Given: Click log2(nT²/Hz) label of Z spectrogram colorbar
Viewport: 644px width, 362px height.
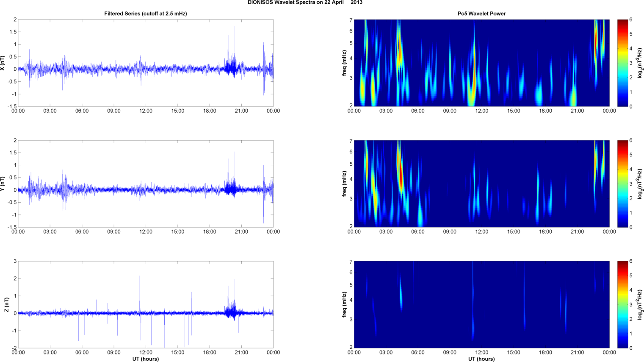Looking at the screenshot, I should tap(640, 304).
